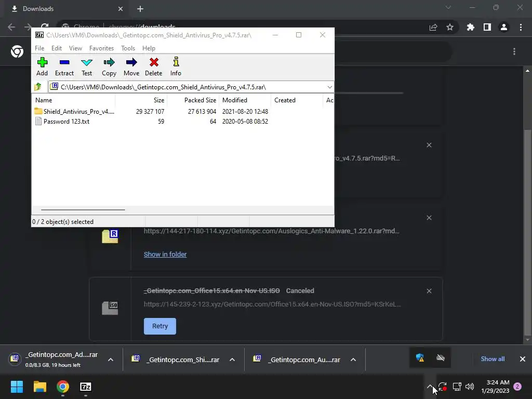Retry the canceled Office ISO download
This screenshot has height=399, width=532.
click(x=160, y=326)
